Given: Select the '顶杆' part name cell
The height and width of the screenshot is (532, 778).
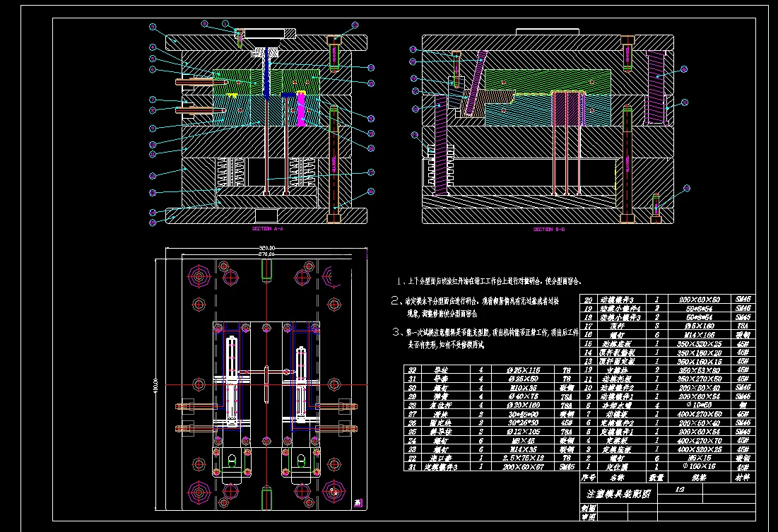Looking at the screenshot, I should pos(617,326).
